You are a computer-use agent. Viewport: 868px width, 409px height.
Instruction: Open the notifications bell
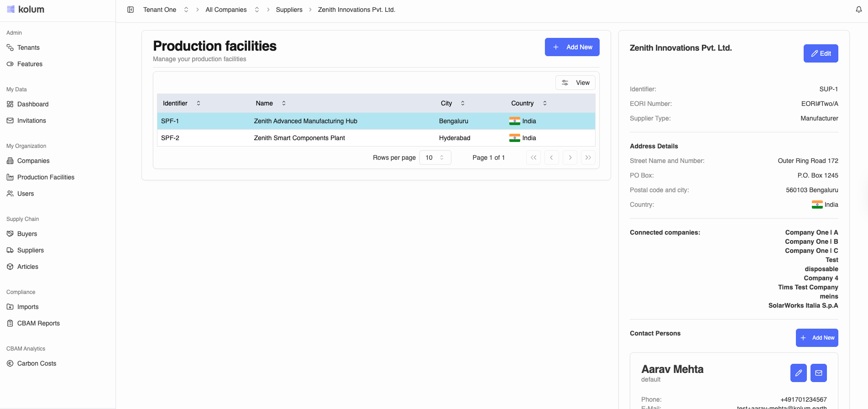858,10
